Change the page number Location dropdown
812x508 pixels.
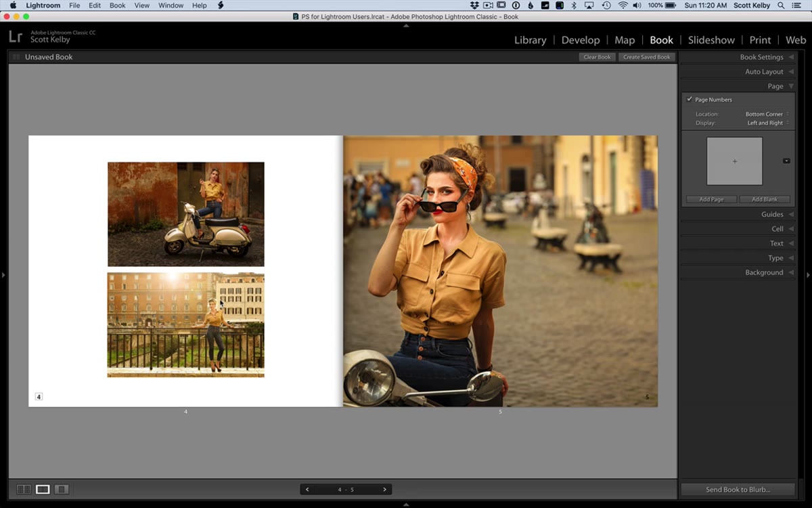point(767,114)
